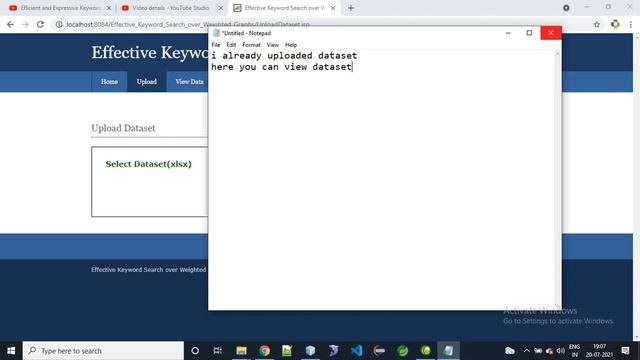Click the browser page vertical scrollbar

(636, 187)
